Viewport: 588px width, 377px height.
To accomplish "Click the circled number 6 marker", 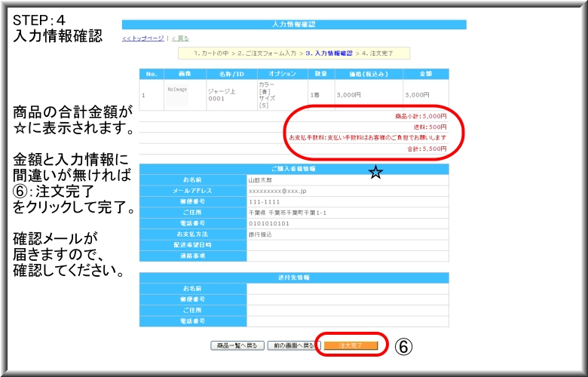I will [x=404, y=346].
